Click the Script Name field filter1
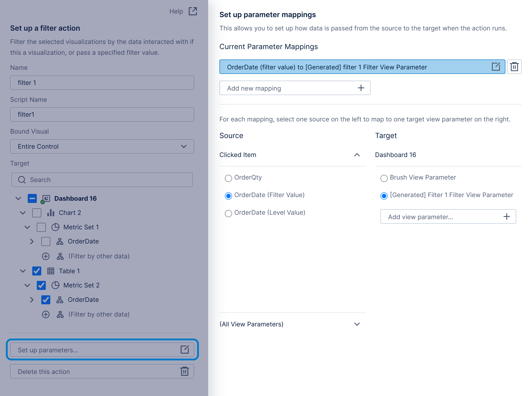532x396 pixels. click(x=102, y=114)
